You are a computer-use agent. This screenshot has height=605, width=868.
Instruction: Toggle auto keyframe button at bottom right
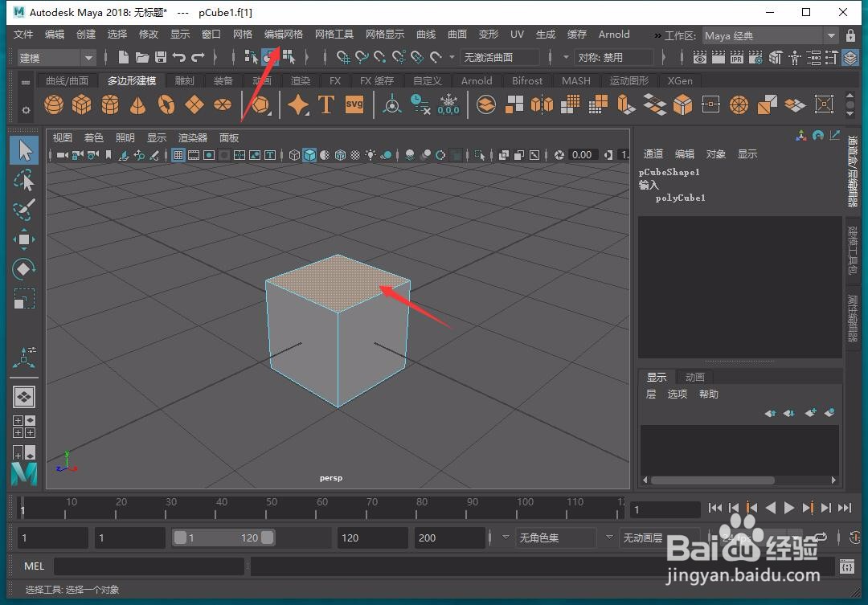pos(854,538)
